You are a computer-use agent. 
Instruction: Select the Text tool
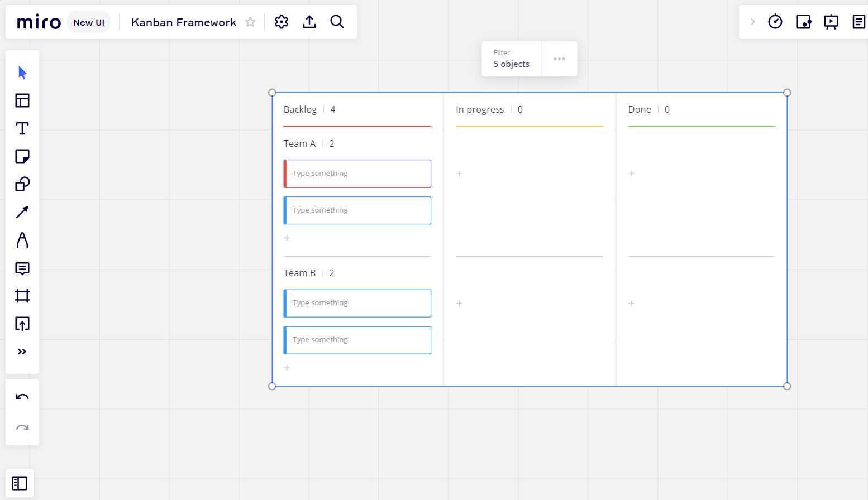22,128
